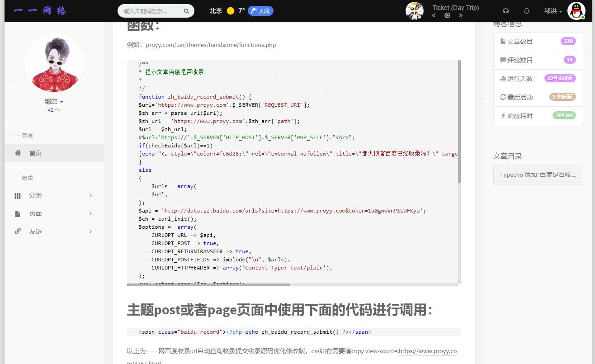This screenshot has width=595, height=364.
Task: Click the baidu-record span code snippet
Action: [255, 331]
